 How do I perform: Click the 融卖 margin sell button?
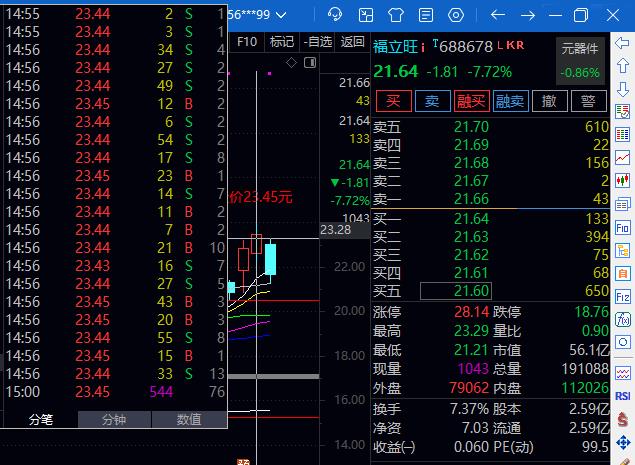(x=510, y=101)
